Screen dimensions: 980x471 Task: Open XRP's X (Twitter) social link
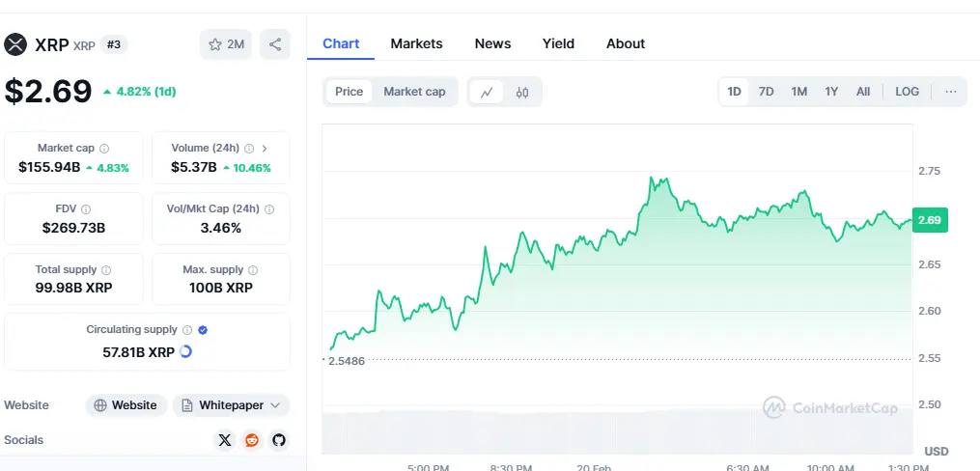coord(225,440)
